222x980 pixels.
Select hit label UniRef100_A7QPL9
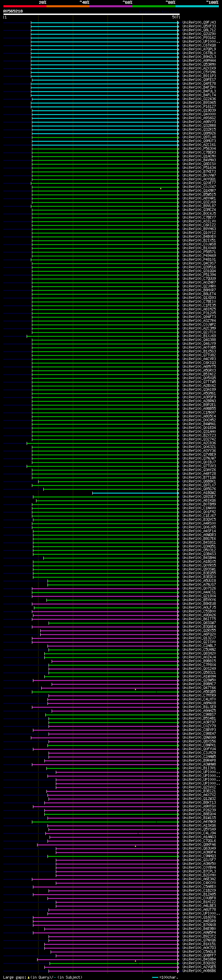click(199, 49)
